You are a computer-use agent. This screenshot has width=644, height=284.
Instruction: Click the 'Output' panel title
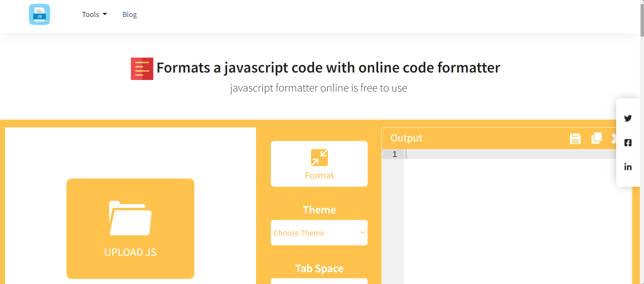pyautogui.click(x=406, y=138)
